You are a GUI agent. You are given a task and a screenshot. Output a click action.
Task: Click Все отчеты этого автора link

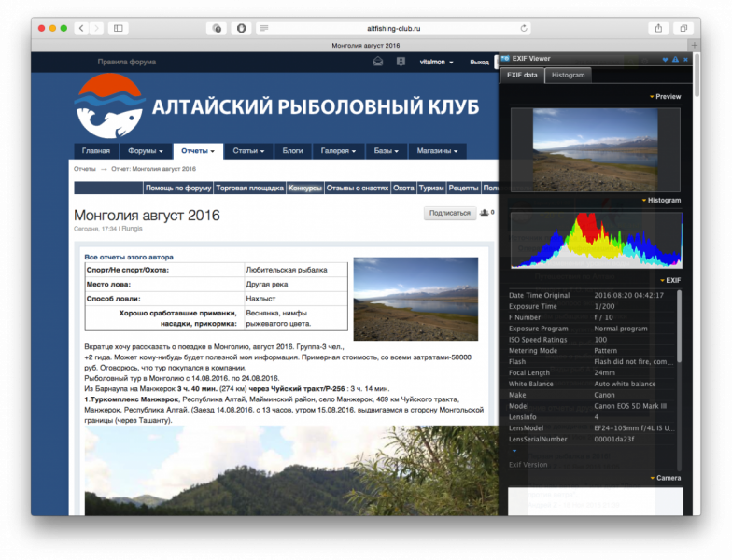click(129, 258)
